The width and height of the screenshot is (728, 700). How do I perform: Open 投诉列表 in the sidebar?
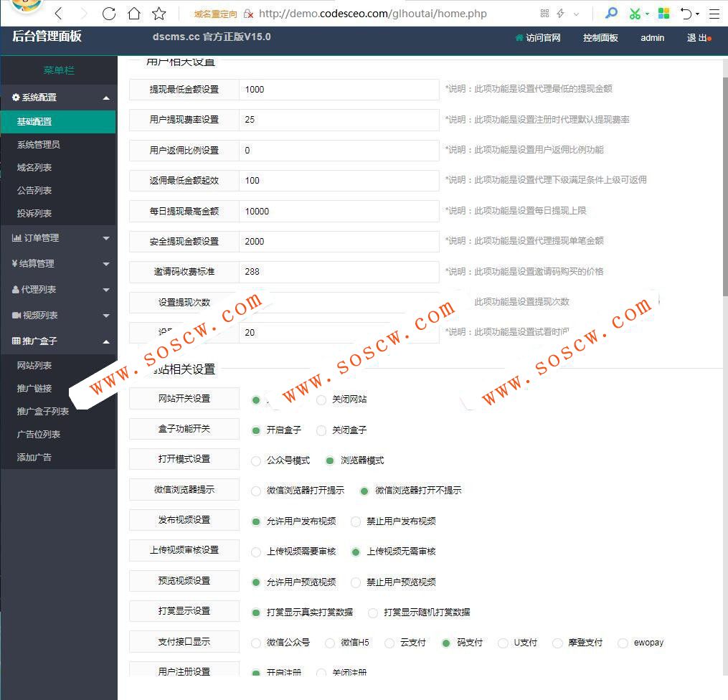coord(59,214)
